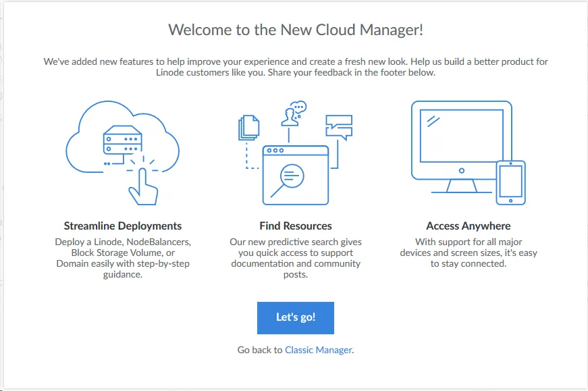
Task: Click the stacked documents icon
Action: pyautogui.click(x=248, y=128)
